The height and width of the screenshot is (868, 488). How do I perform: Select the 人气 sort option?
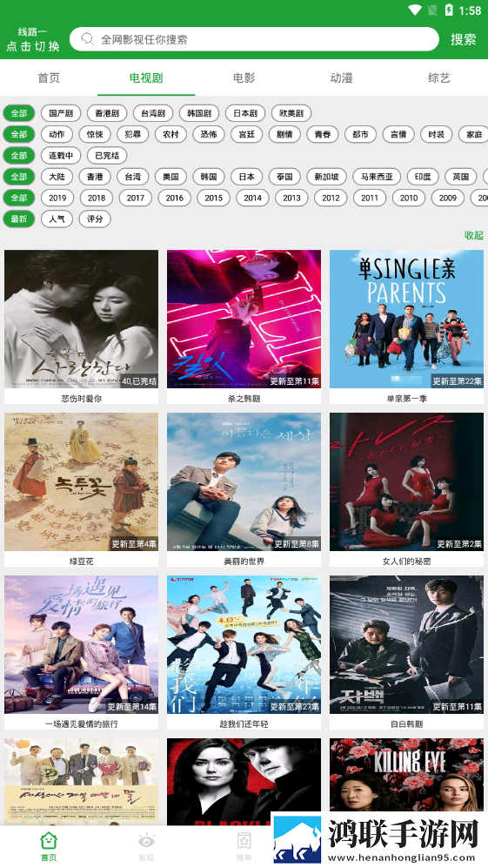coord(57,219)
